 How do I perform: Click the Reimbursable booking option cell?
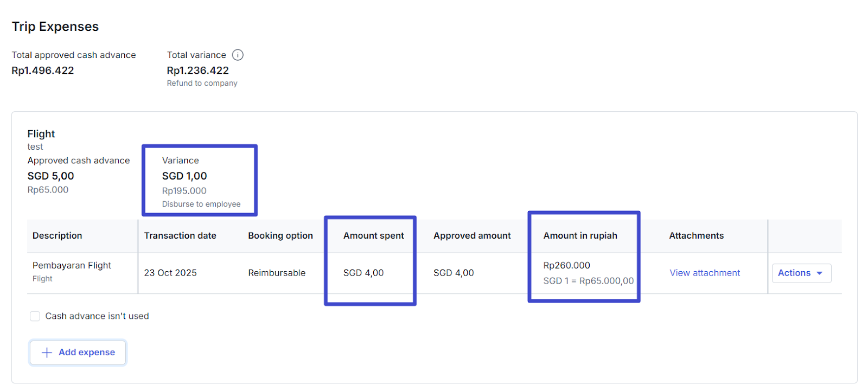277,273
